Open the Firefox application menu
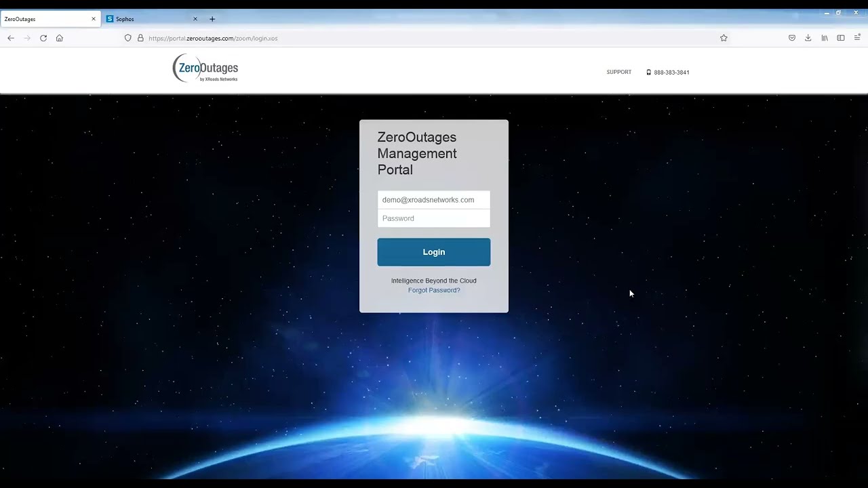Screen dimensions: 868x488 857,38
